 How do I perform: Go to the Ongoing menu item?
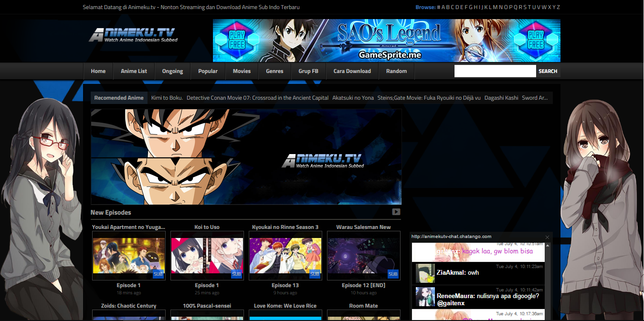coord(173,71)
